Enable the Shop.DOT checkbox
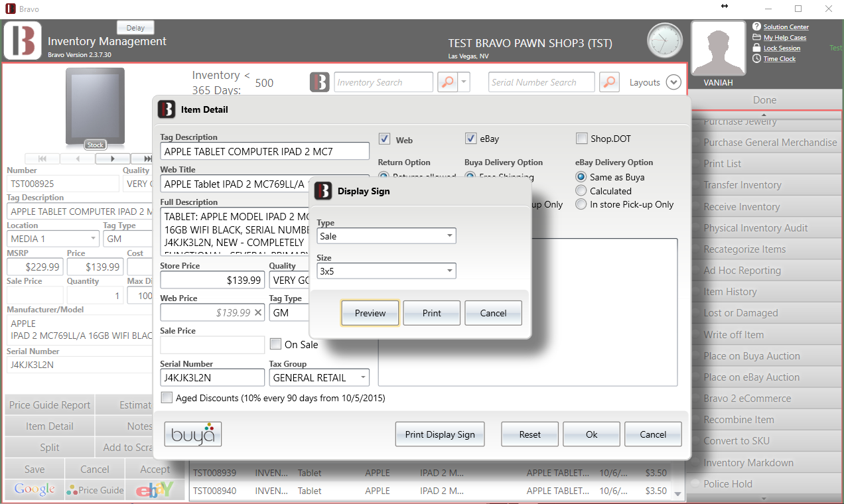This screenshot has height=504, width=844. (582, 139)
